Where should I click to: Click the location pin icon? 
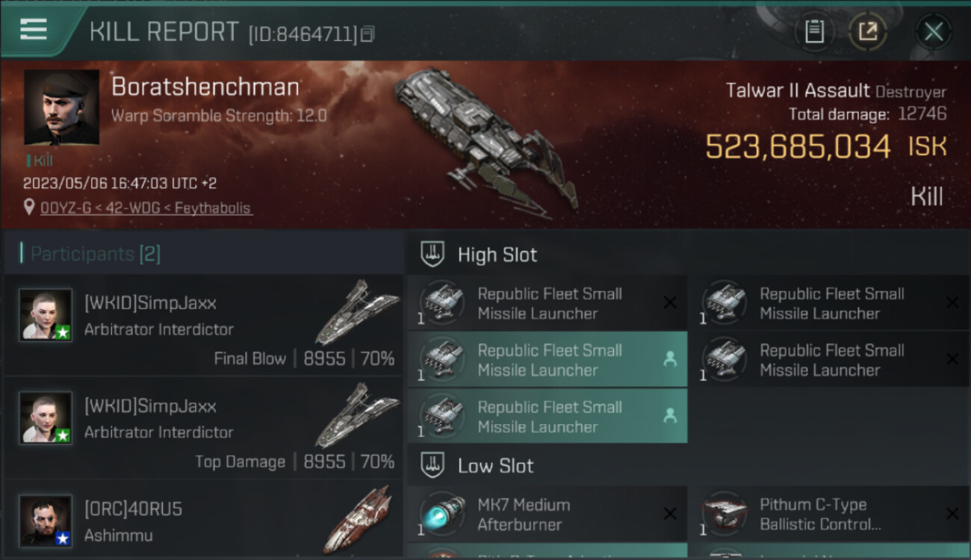(29, 208)
